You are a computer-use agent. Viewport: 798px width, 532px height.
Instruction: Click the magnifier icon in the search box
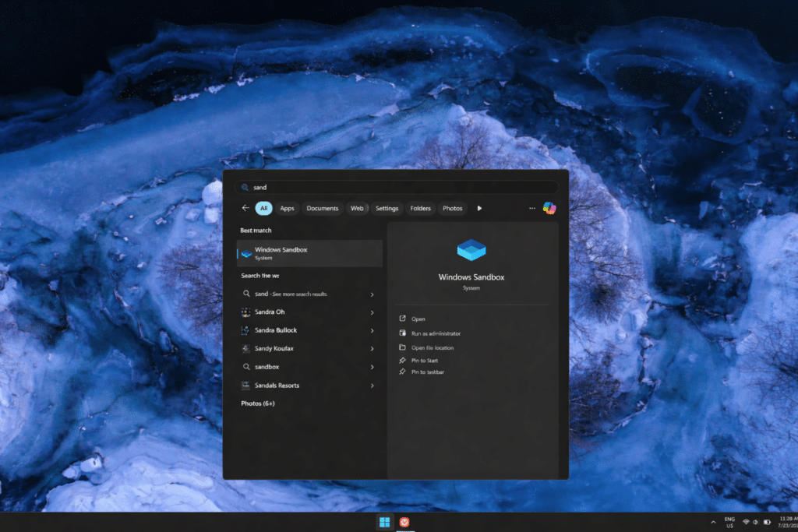click(x=245, y=187)
